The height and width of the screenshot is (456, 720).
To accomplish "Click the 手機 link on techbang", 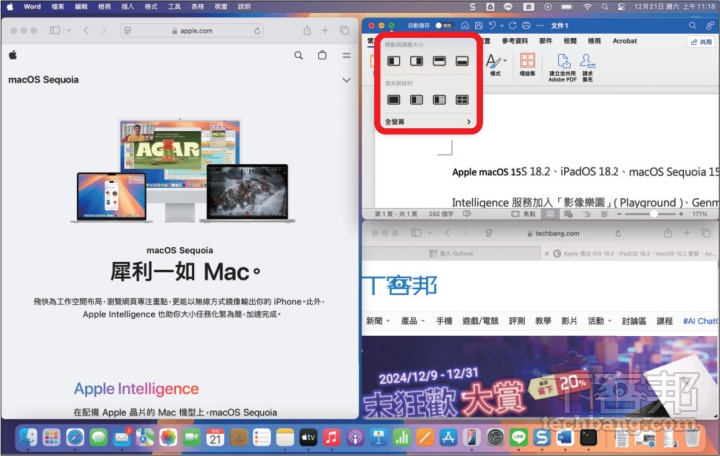I will 444,321.
